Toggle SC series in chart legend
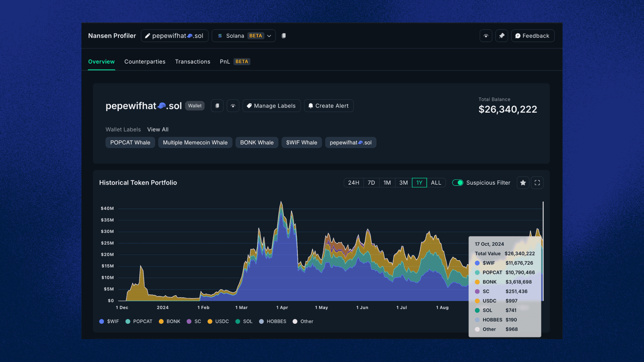This screenshot has height=362, width=644. pyautogui.click(x=194, y=321)
